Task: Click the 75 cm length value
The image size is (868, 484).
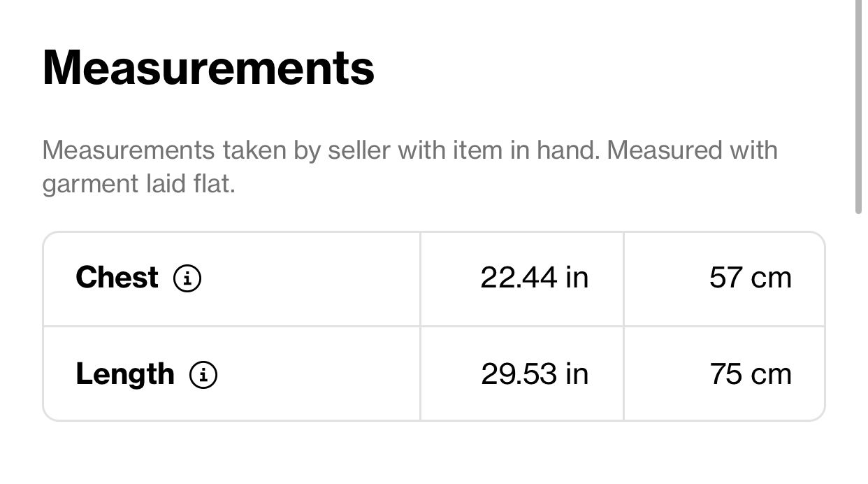Action: 750,374
